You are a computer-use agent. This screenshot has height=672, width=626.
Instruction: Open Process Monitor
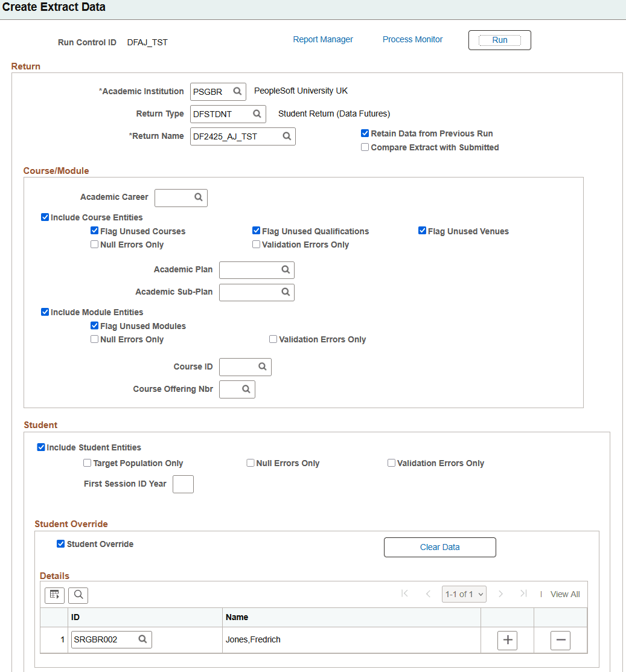pyautogui.click(x=412, y=39)
